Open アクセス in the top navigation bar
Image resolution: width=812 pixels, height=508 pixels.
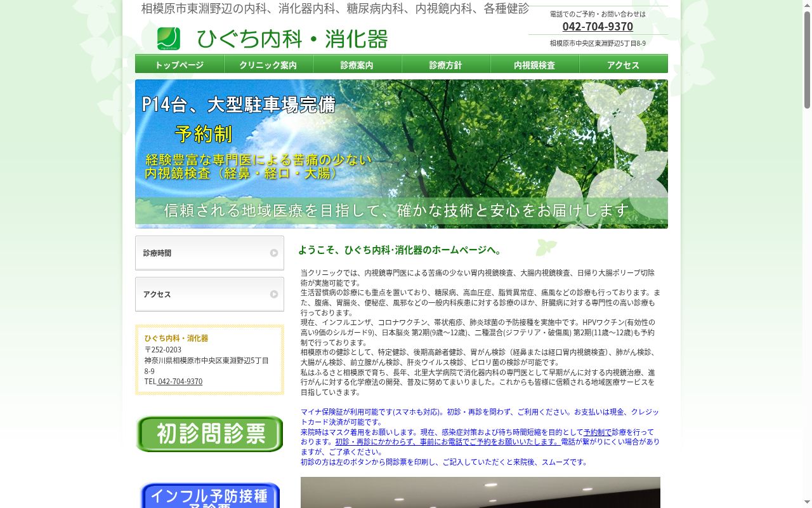pyautogui.click(x=624, y=64)
